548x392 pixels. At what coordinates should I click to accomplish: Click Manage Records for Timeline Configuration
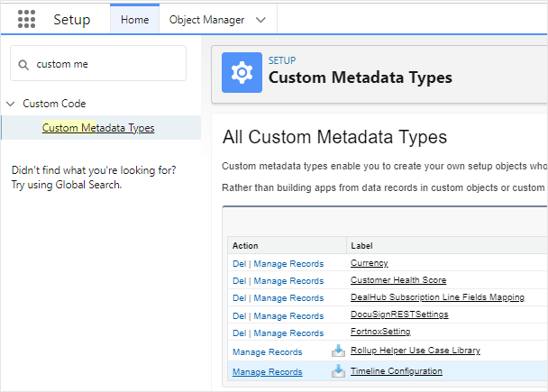(267, 371)
